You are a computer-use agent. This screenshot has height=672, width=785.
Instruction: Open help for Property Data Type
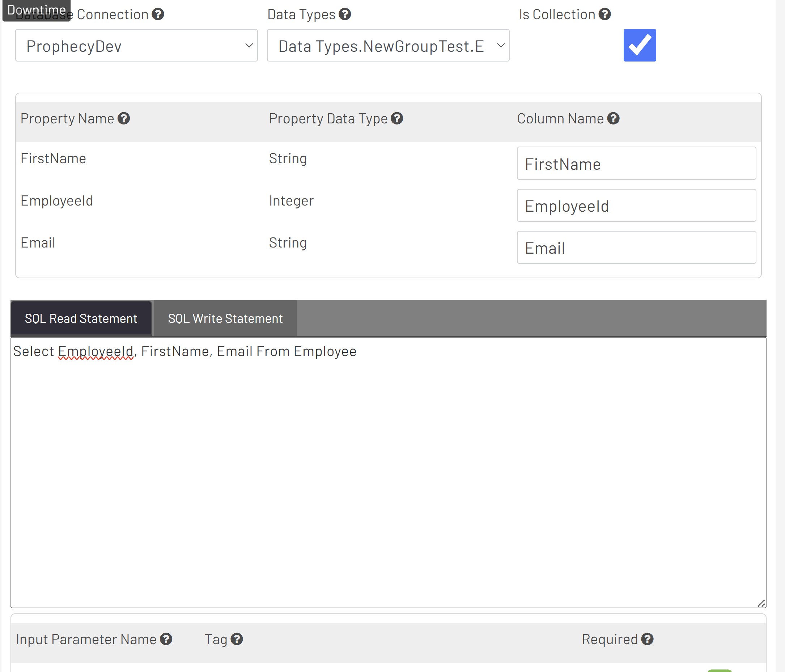pos(397,119)
